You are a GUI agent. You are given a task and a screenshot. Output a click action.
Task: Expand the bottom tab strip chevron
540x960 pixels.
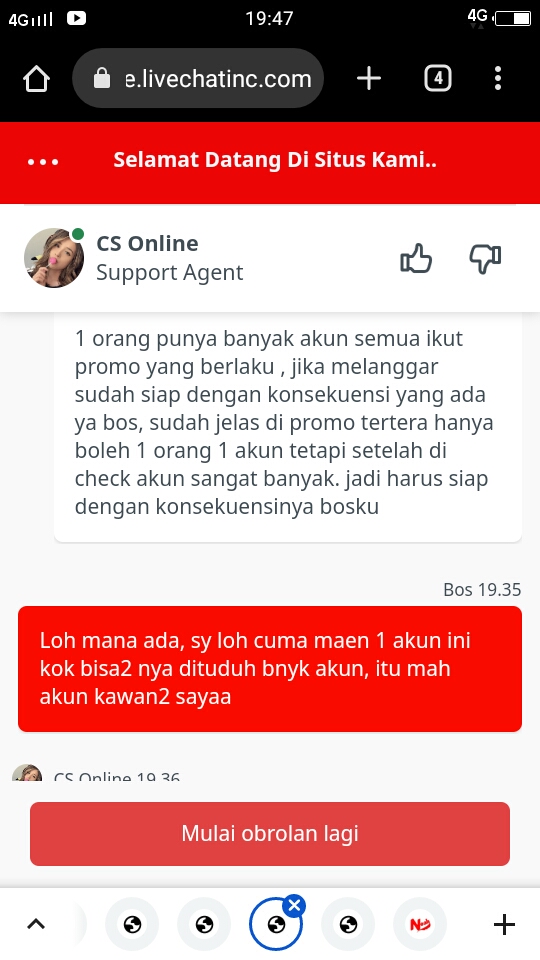click(x=36, y=924)
